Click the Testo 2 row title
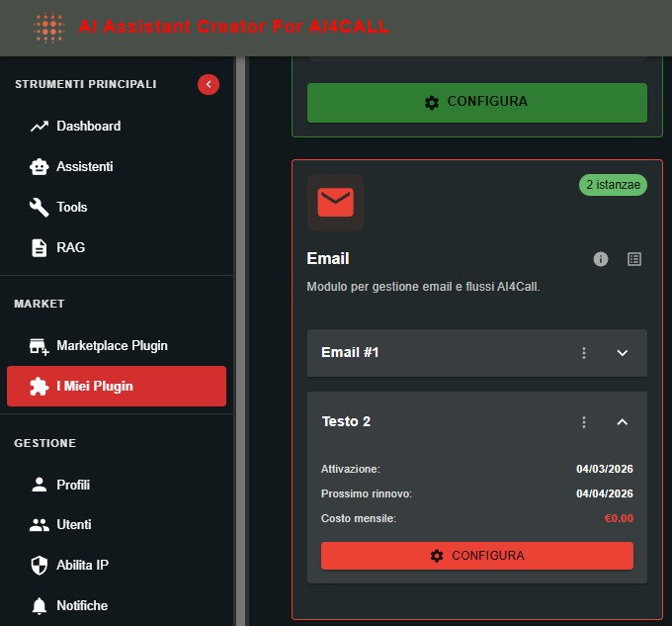 coord(346,422)
